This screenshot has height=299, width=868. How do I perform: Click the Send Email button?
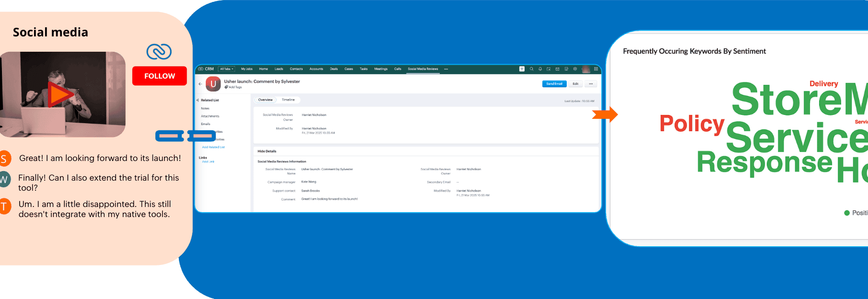[554, 84]
